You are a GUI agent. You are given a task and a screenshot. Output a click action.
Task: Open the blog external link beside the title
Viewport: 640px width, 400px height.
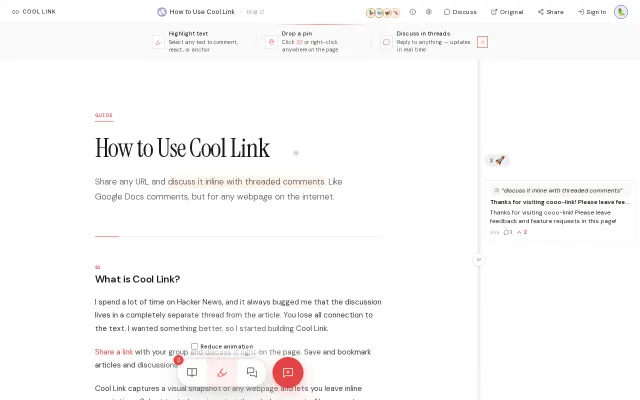click(x=256, y=12)
